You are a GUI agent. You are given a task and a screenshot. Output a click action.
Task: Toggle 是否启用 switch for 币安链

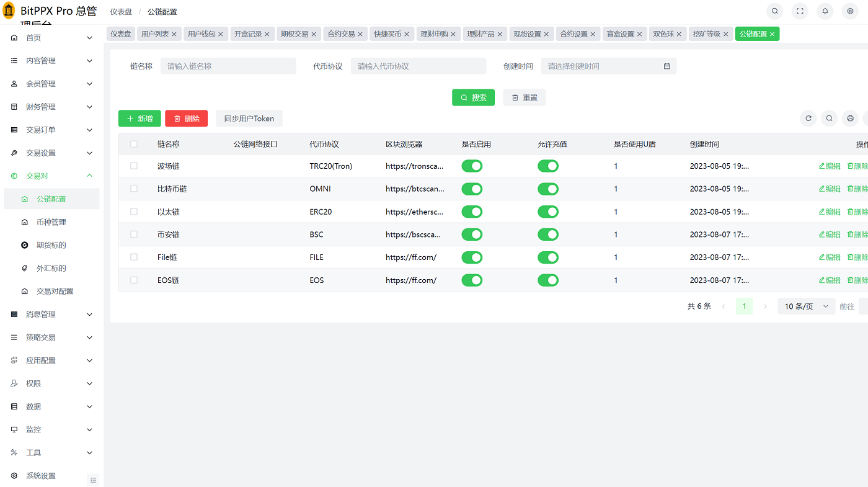[x=472, y=235]
